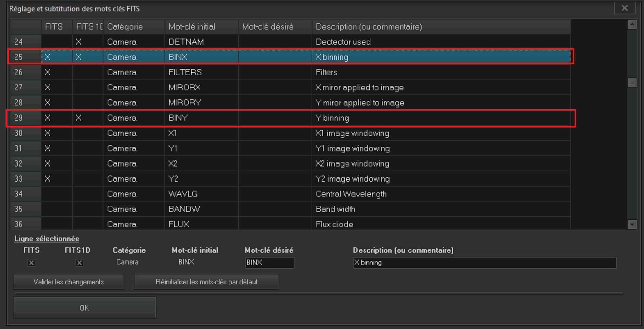The height and width of the screenshot is (329, 644).
Task: Click the Description input containing X binning
Action: 484,262
